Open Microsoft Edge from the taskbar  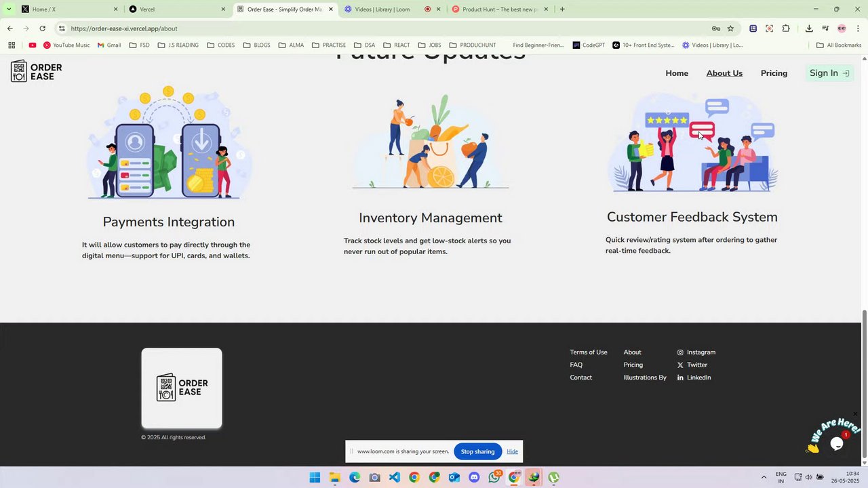(355, 477)
